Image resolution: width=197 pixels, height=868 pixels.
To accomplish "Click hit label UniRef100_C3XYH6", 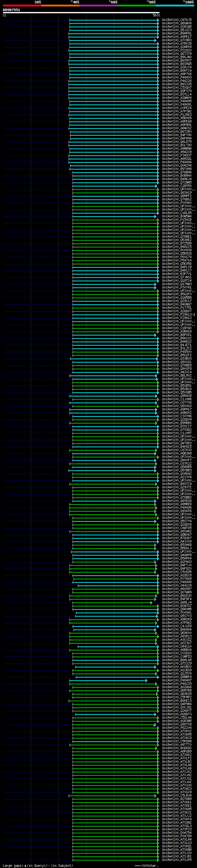I will click(x=177, y=416).
